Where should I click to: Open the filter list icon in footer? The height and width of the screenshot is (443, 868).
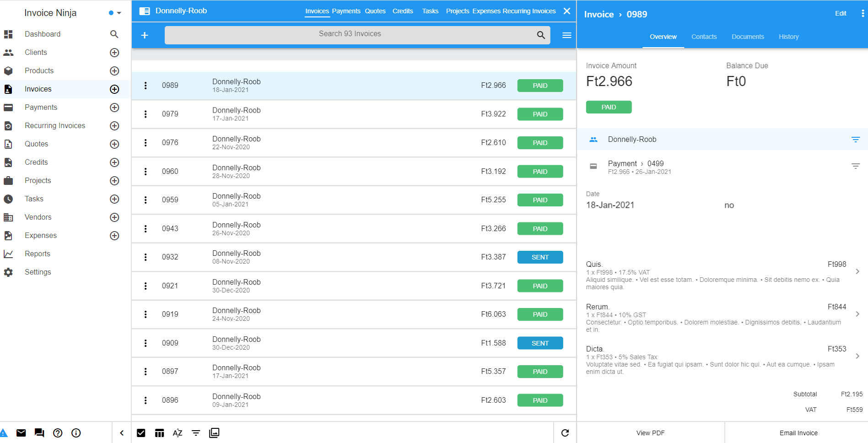pos(196,433)
